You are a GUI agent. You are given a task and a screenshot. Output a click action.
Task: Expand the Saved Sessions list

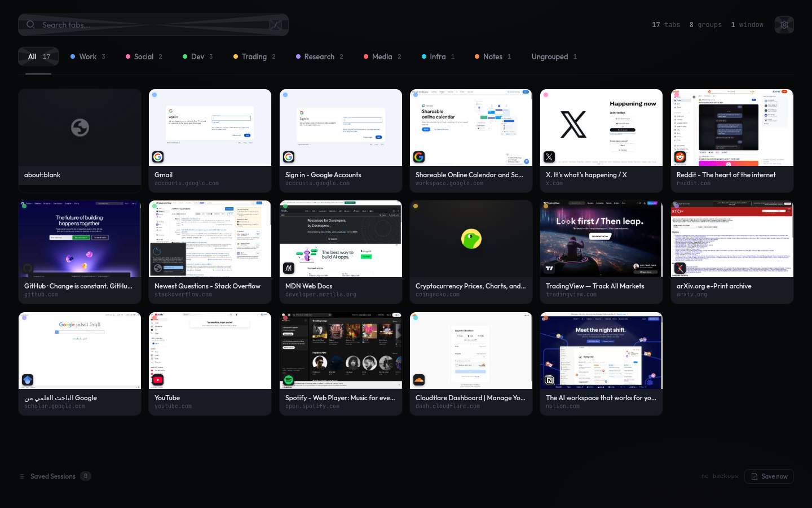coord(52,476)
